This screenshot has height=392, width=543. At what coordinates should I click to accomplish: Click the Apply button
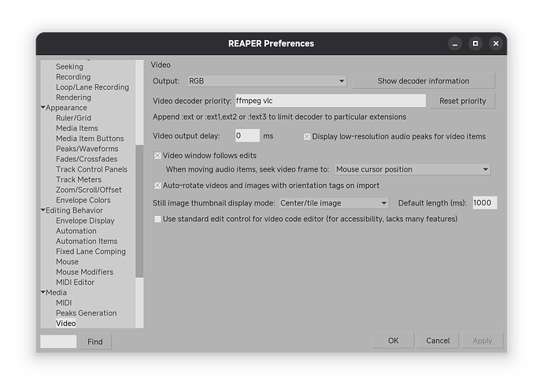(482, 341)
